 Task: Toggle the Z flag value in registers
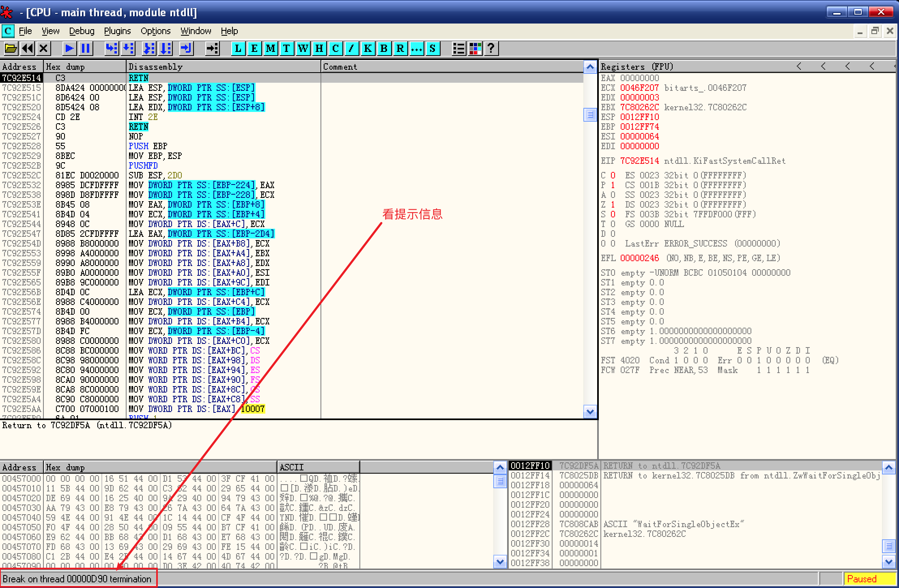point(613,204)
